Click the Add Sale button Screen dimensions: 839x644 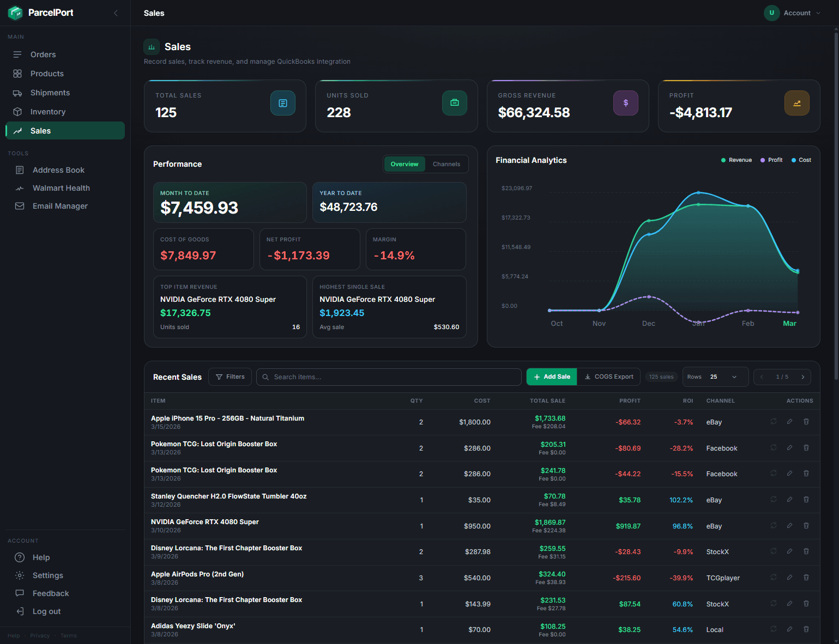pos(551,376)
